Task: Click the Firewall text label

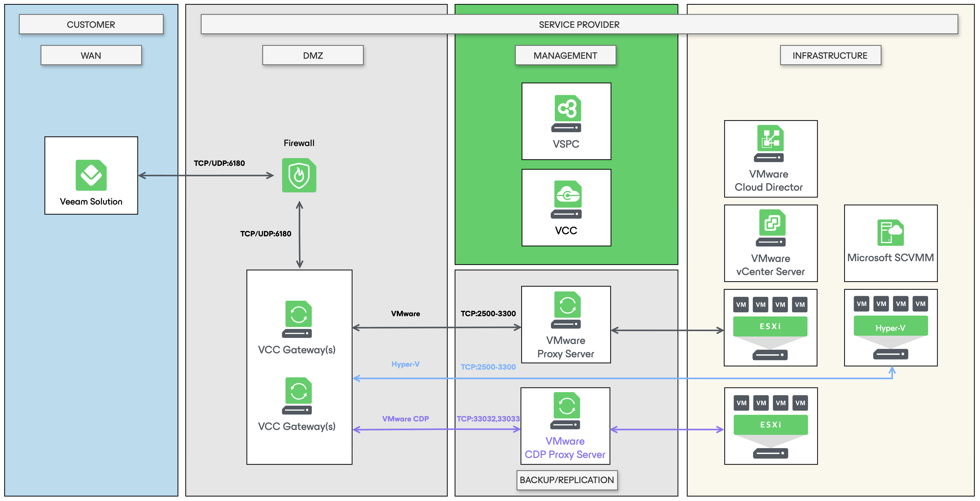Action: click(x=299, y=143)
